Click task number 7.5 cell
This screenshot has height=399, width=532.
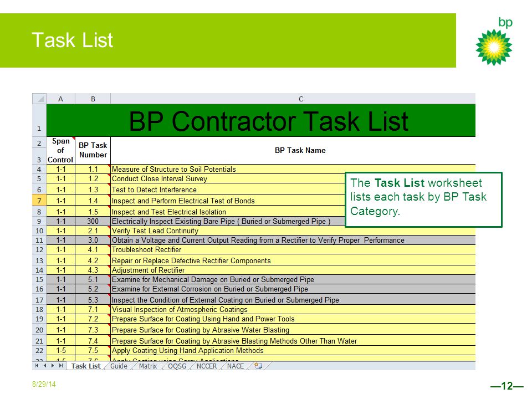point(93,350)
